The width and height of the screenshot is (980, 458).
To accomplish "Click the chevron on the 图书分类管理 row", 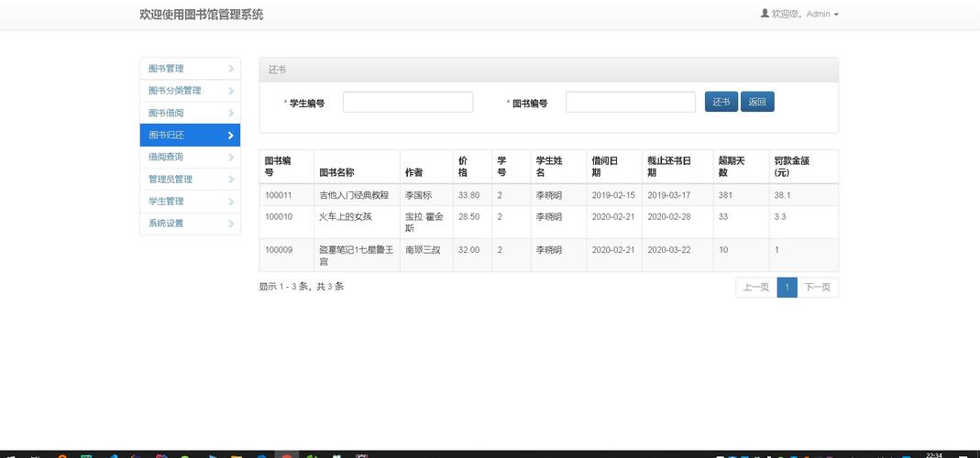I will [231, 92].
